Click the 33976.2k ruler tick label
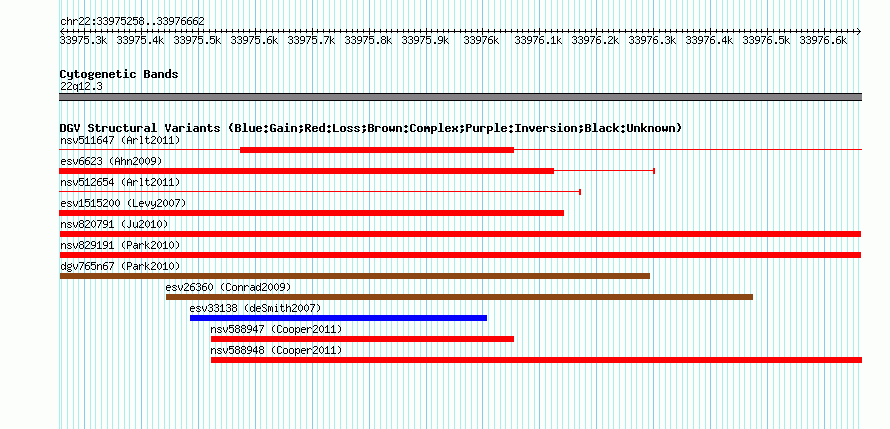 pos(595,40)
